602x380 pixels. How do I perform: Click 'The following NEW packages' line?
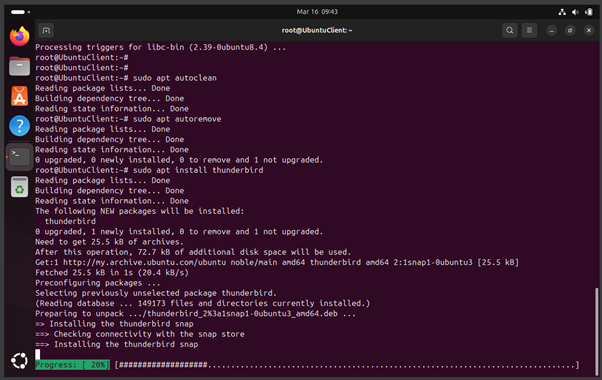point(139,211)
